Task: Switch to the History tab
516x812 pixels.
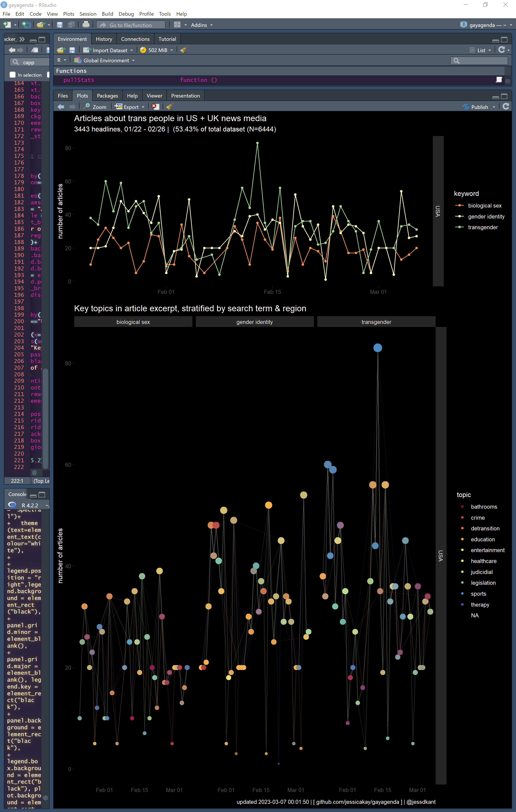Action: 104,39
